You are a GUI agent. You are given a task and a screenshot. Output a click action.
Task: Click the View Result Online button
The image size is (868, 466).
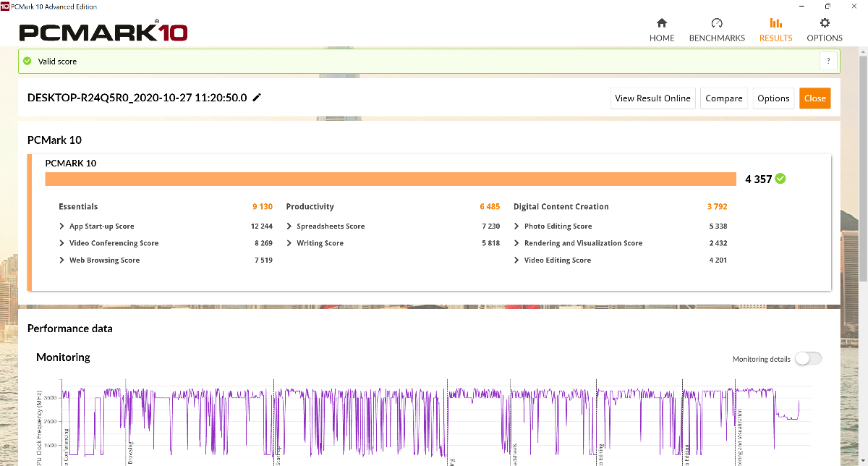point(652,98)
